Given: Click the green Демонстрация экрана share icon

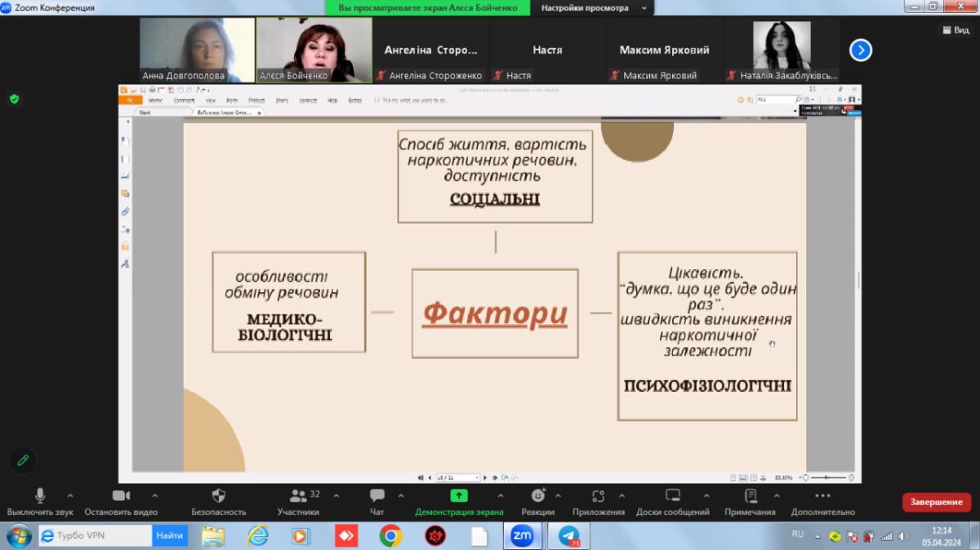Looking at the screenshot, I should pos(459,495).
